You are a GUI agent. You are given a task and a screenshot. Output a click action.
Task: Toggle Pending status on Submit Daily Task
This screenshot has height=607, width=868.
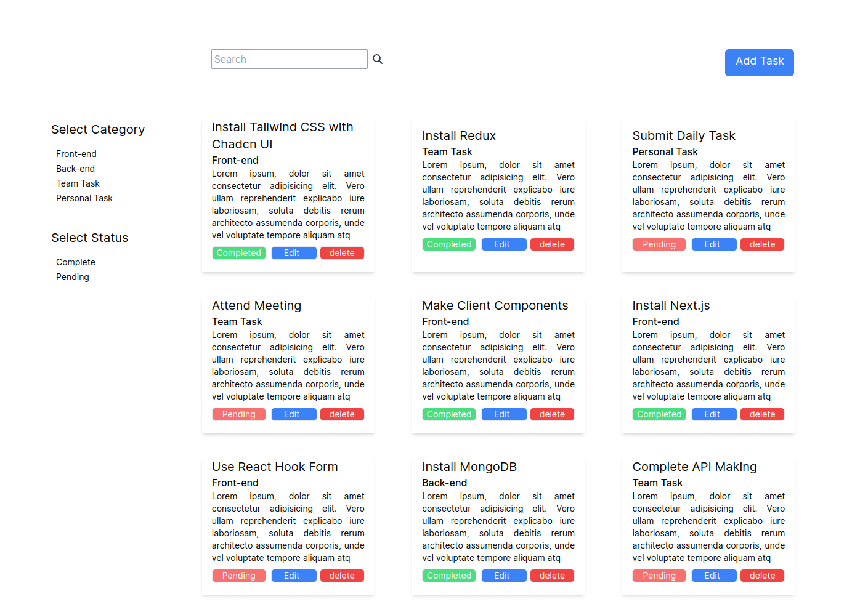[659, 244]
